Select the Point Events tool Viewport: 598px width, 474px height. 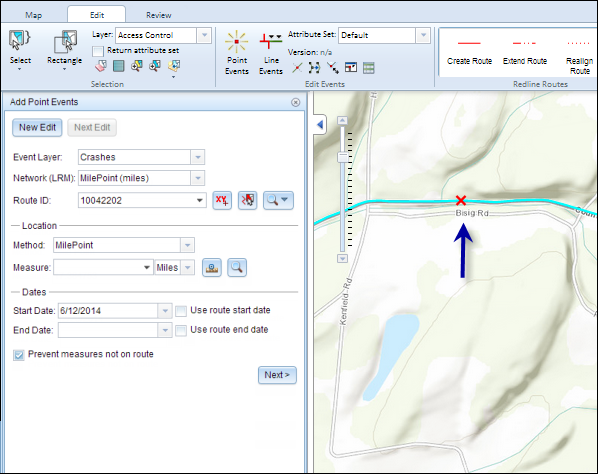236,53
